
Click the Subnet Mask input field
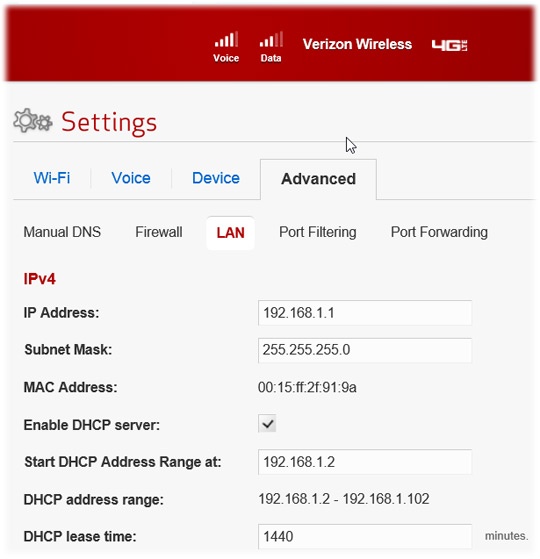tap(365, 350)
